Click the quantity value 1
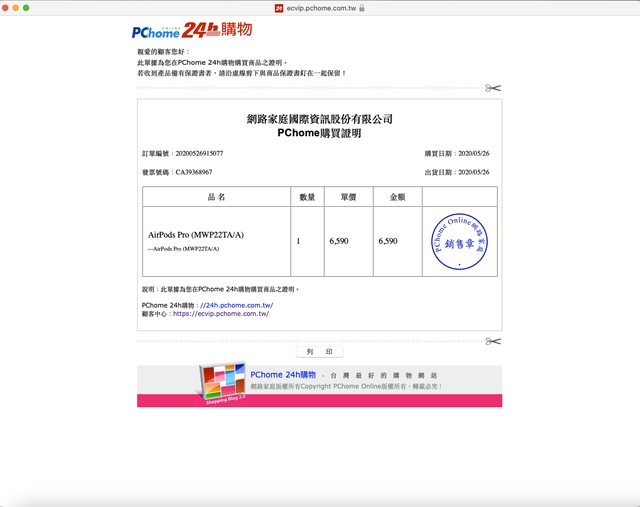 (x=298, y=241)
